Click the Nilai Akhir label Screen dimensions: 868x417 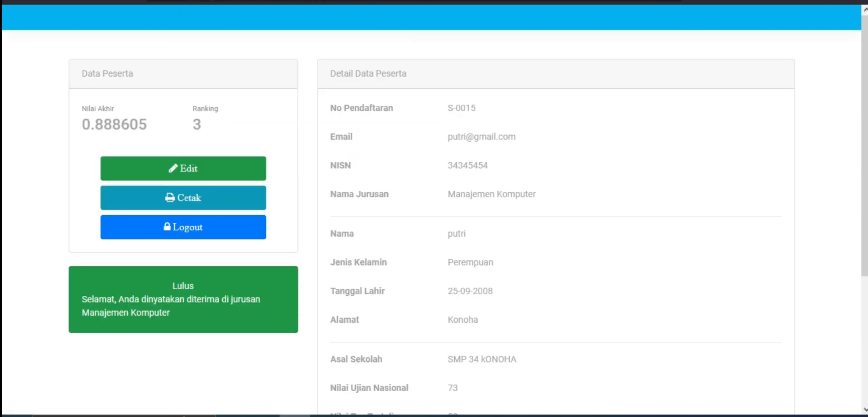[98, 109]
